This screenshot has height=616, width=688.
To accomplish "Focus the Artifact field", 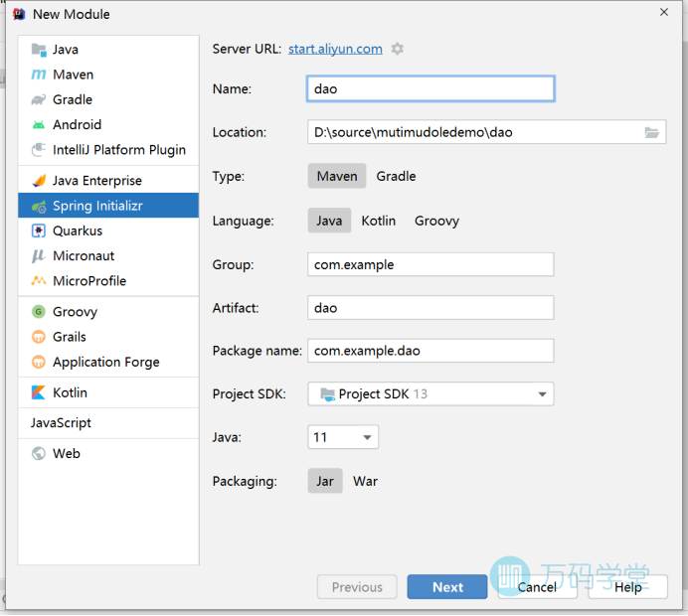I will [x=430, y=308].
